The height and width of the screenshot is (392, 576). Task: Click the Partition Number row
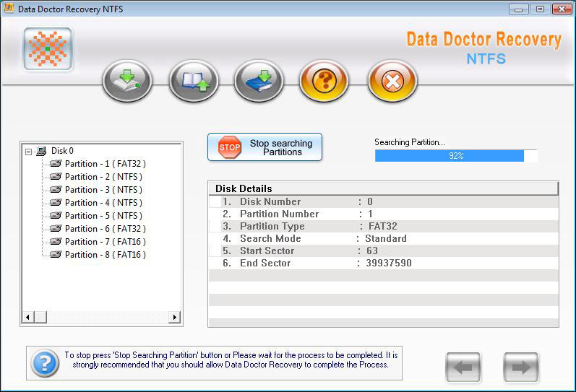pos(384,214)
